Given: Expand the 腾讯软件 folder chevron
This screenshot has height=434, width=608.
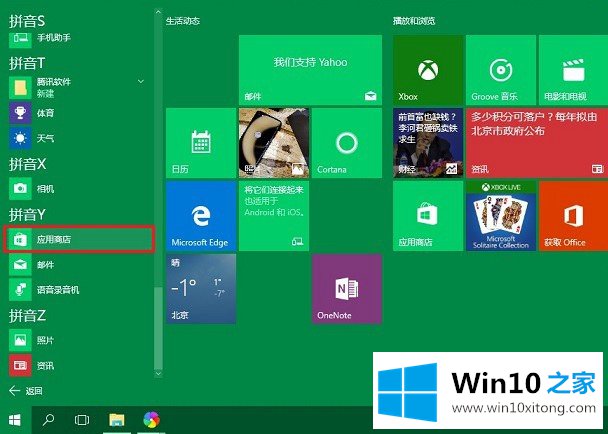Looking at the screenshot, I should (x=141, y=81).
